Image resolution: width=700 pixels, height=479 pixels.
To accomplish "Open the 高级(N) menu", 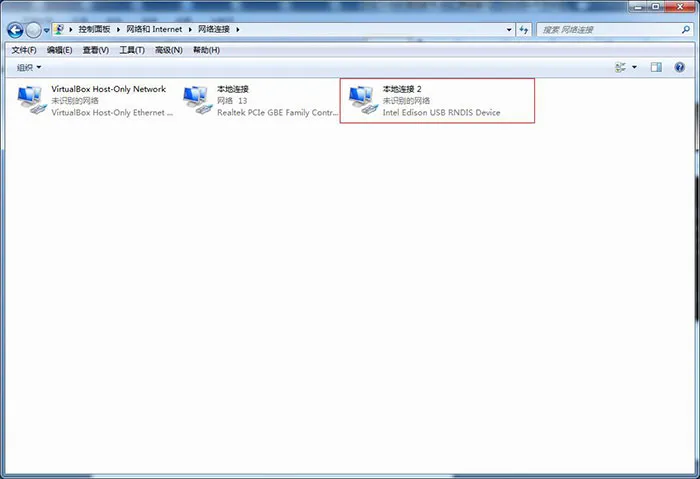I will point(169,50).
